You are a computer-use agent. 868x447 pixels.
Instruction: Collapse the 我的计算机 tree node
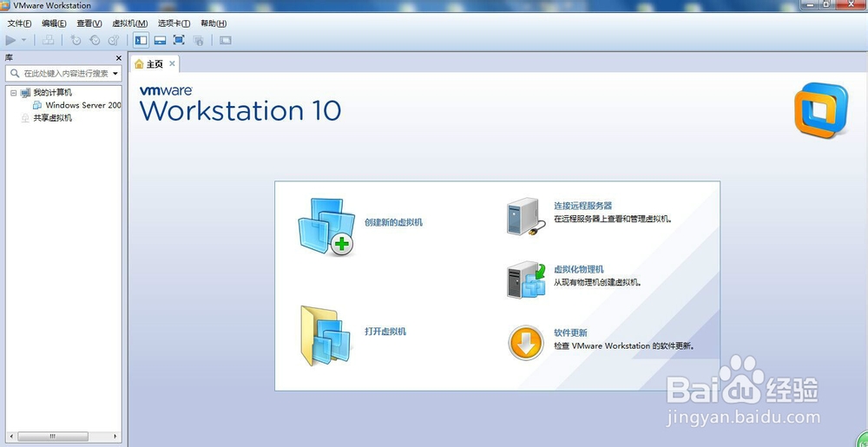click(x=14, y=92)
